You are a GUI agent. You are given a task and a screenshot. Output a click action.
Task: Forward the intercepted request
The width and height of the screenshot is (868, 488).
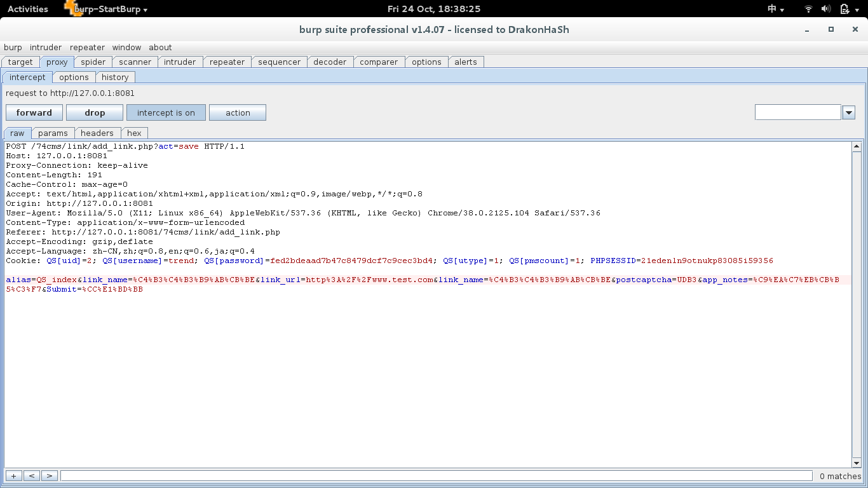pyautogui.click(x=34, y=112)
